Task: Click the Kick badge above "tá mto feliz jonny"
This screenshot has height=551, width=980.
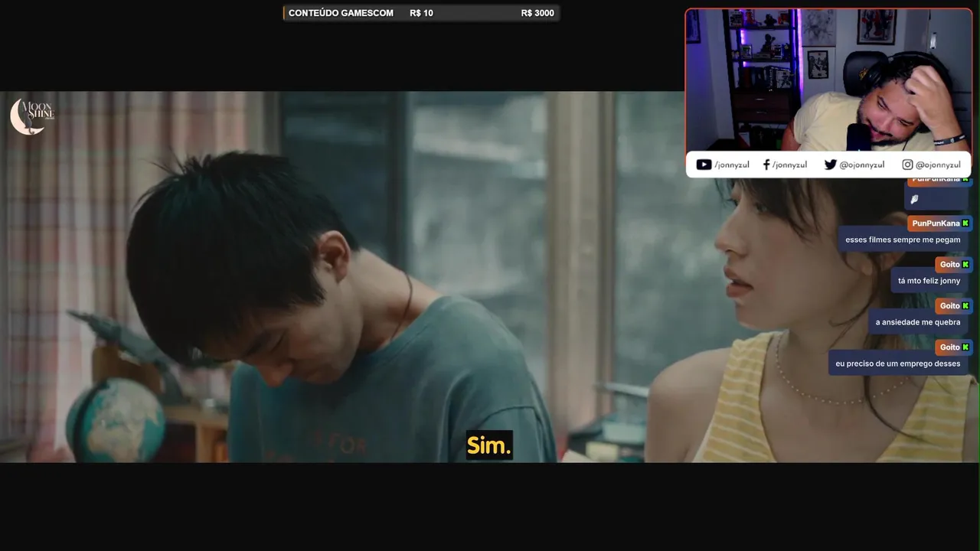Action: [965, 265]
